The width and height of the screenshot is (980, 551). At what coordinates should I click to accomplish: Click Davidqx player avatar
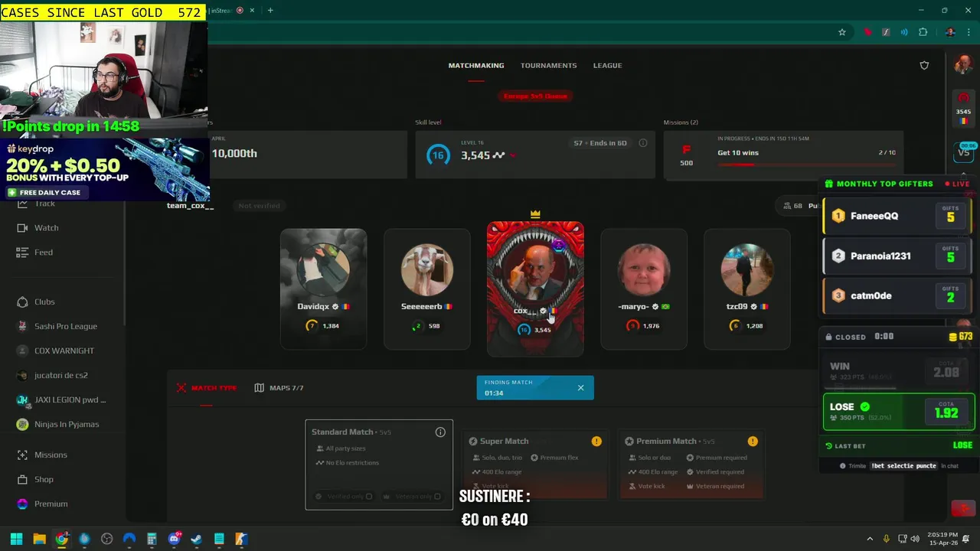click(323, 269)
